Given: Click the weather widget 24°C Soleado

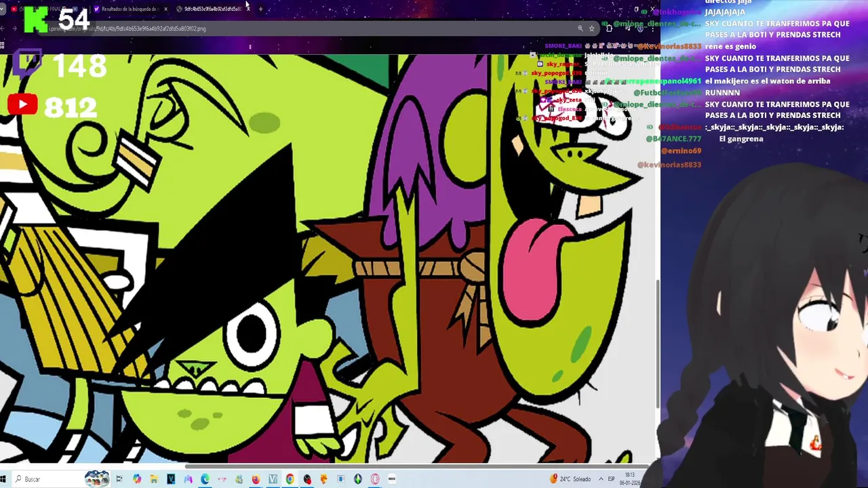Looking at the screenshot, I should (x=570, y=479).
